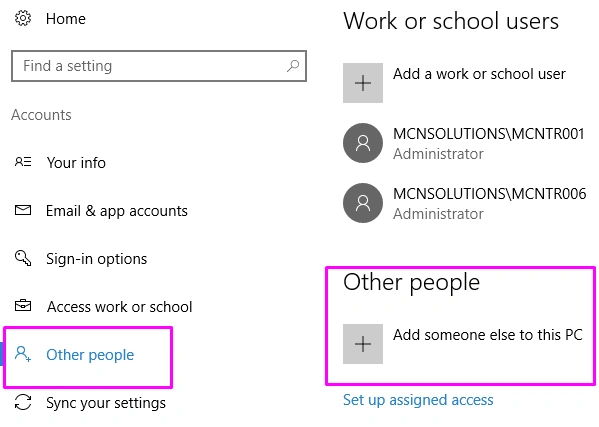Image resolution: width=599 pixels, height=427 pixels.
Task: Click the Home gear icon
Action: (23, 18)
